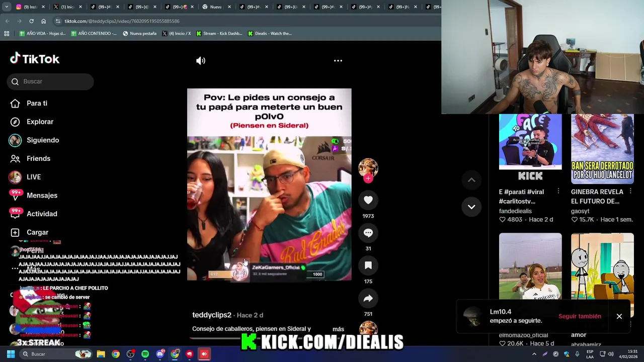Expand the description with the 'más' link
The image size is (644, 362).
pos(338,329)
